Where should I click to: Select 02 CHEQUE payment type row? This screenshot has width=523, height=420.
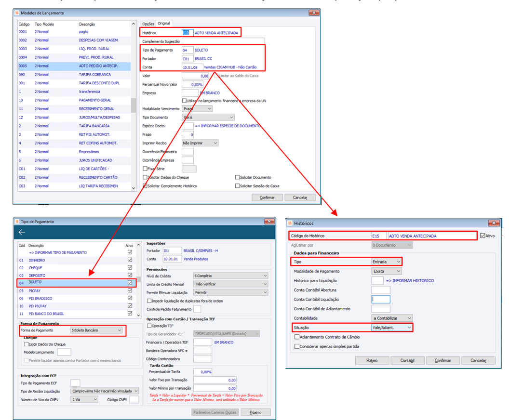pyautogui.click(x=76, y=268)
